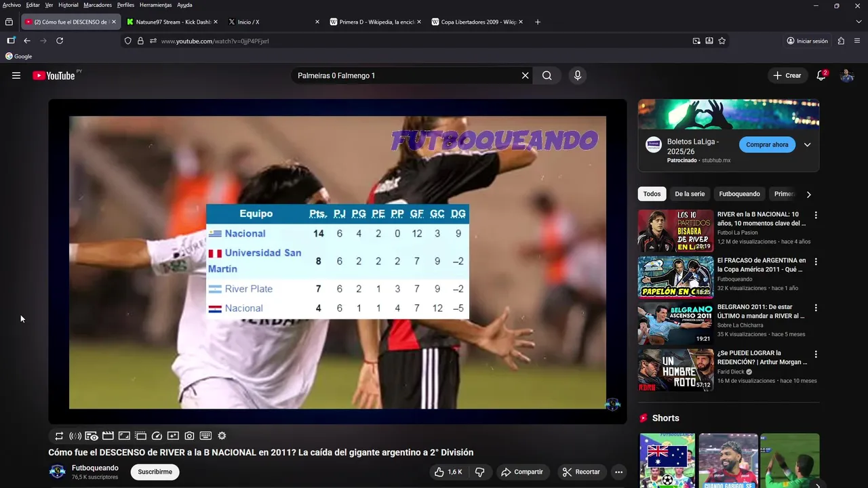The height and width of the screenshot is (488, 868).
Task: Focus the YouTube search input field
Action: click(403, 75)
